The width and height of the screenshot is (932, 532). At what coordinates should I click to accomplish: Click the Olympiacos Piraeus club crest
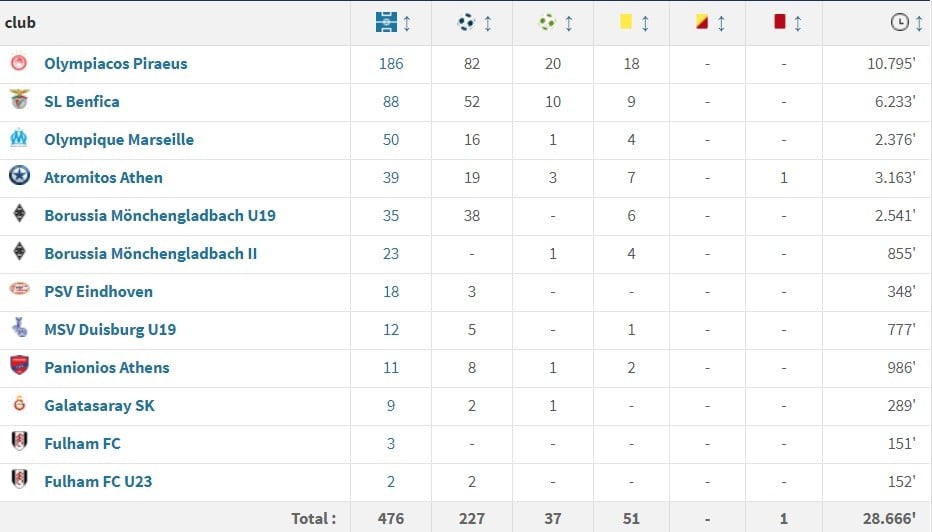[x=19, y=62]
